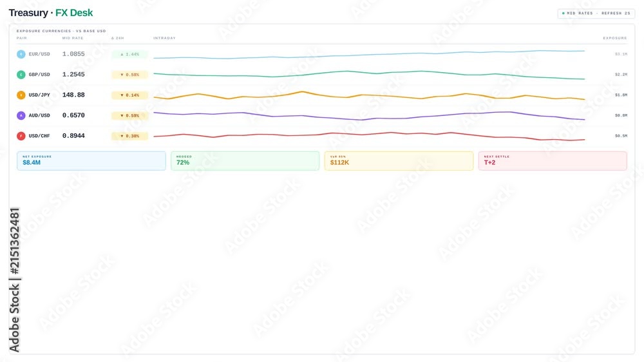Select the AUD/USD mid rate 0.6570
This screenshot has width=644, height=362.
[73, 115]
